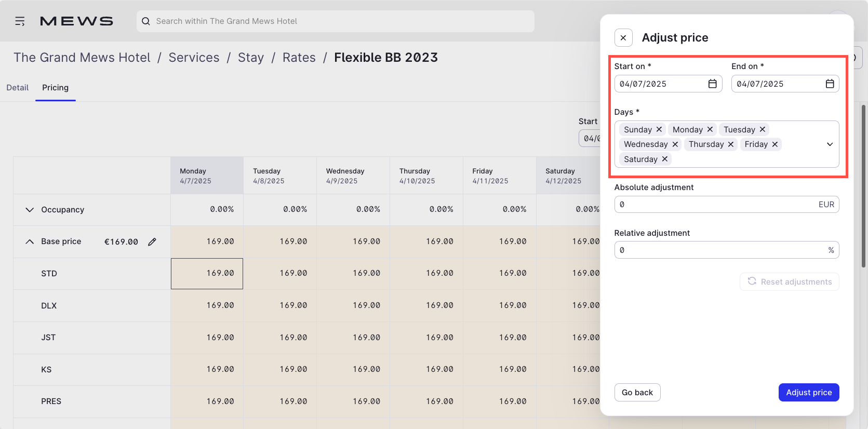Search within The Grand Mews Hotel field
This screenshot has width=868, height=429.
pos(335,21)
